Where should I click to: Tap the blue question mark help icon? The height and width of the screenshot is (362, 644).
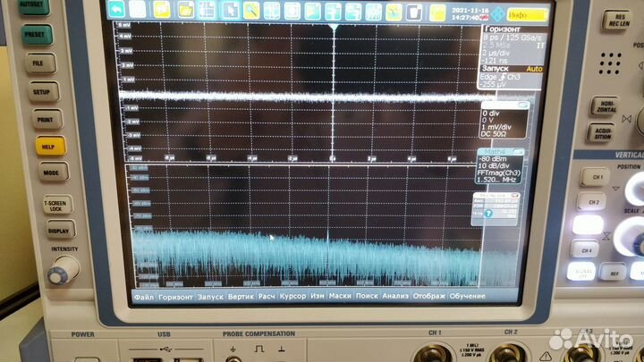(x=488, y=214)
